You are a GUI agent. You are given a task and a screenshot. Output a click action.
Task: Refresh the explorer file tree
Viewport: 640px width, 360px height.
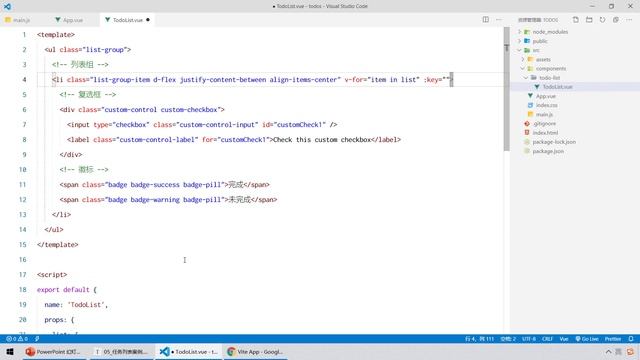[x=602, y=20]
